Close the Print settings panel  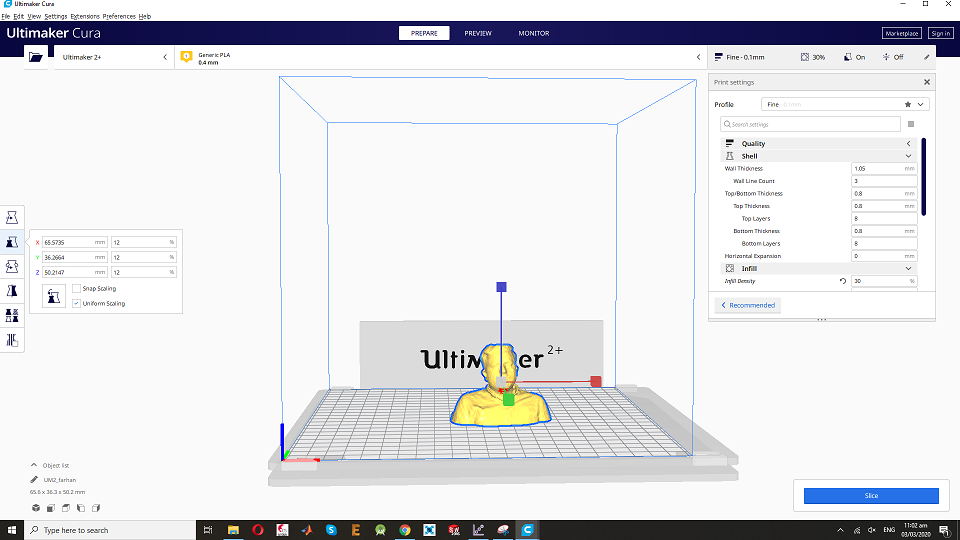click(x=927, y=82)
